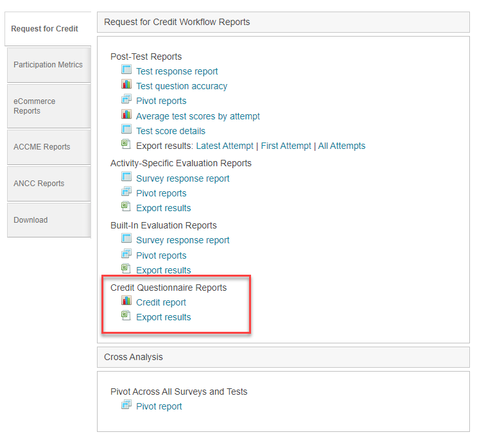Click Built-In Export results link
Screen dimensions: 477x448
[163, 270]
